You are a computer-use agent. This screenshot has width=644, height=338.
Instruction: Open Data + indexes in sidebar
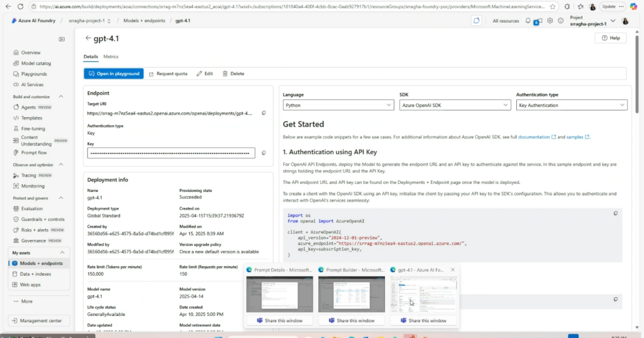point(35,274)
